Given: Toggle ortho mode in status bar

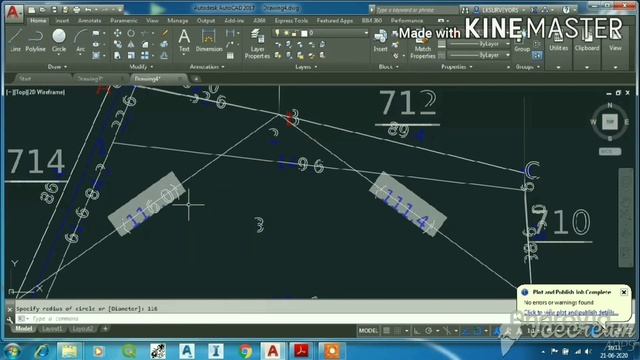Looking at the screenshot, I should [x=417, y=331].
